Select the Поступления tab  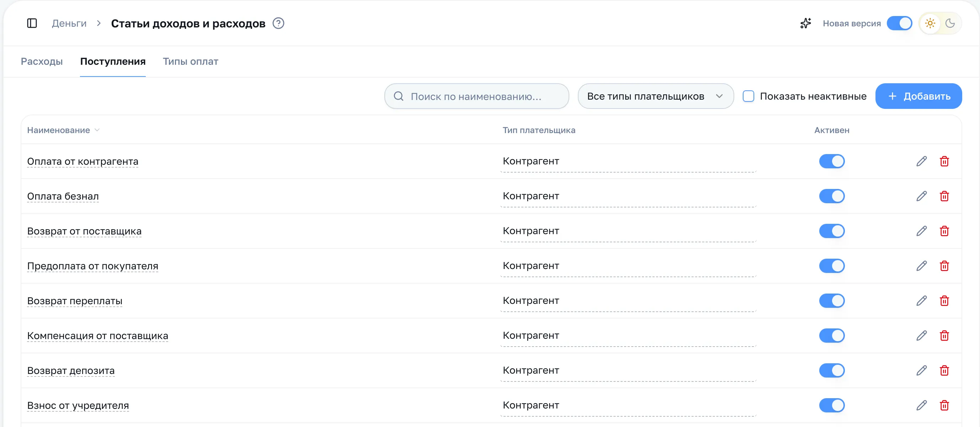(x=113, y=62)
